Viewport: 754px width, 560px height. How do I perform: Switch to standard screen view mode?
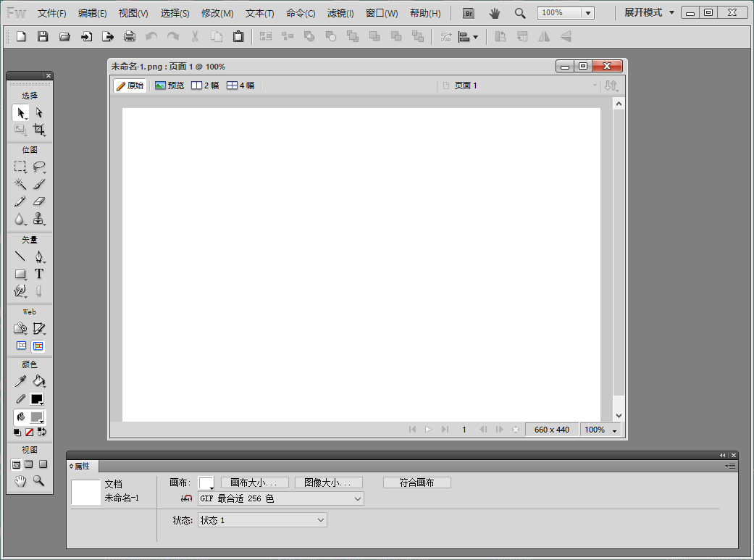17,464
